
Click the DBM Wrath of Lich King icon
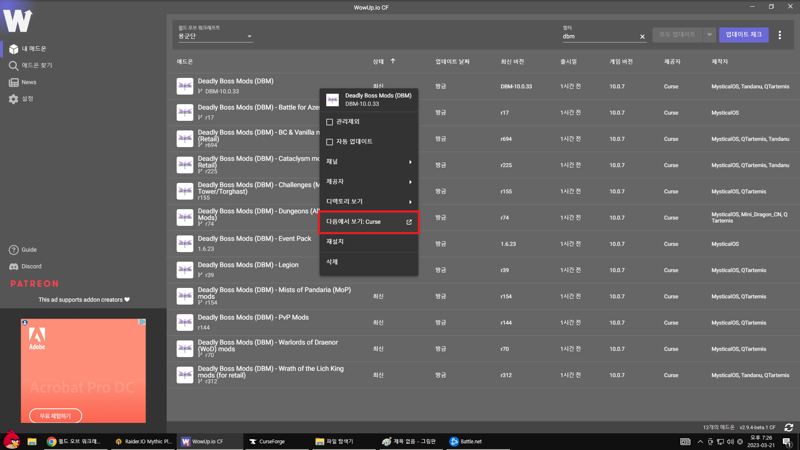point(185,375)
